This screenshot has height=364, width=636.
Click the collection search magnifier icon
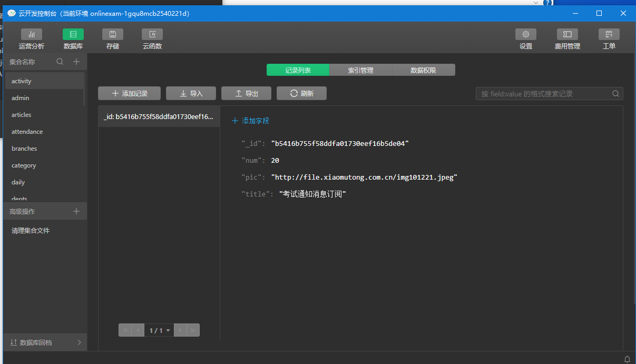point(60,62)
